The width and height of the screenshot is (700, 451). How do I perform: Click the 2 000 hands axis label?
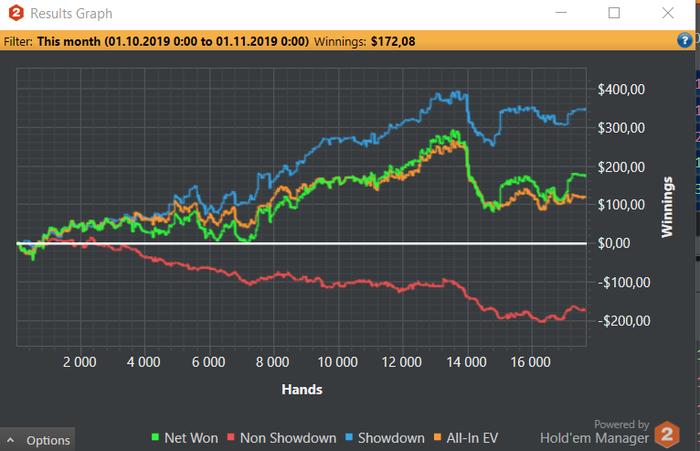coord(79,362)
